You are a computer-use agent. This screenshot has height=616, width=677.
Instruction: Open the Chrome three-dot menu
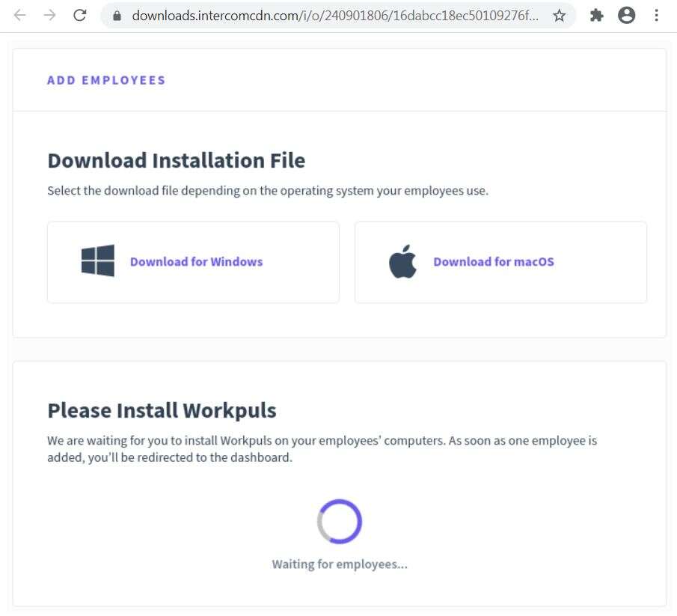coord(656,14)
